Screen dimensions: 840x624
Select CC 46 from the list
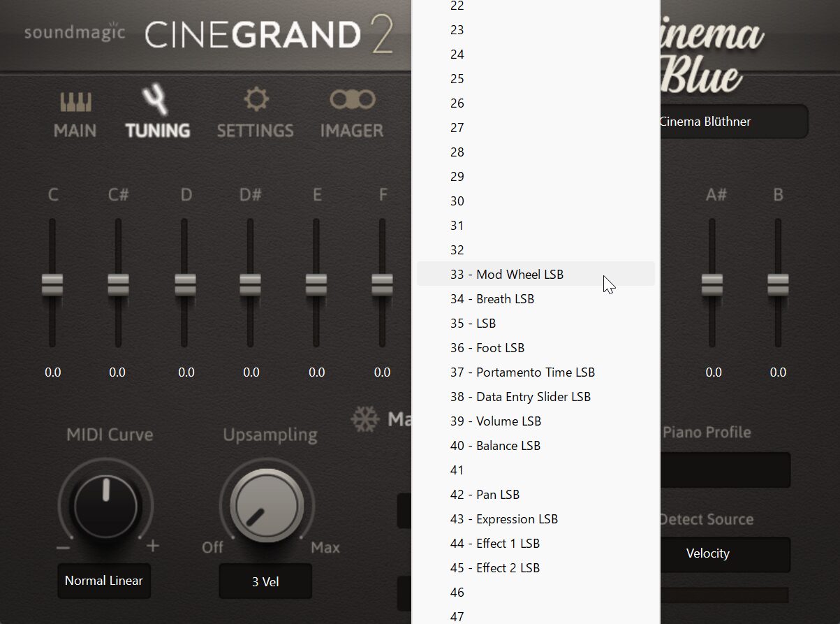pos(536,593)
